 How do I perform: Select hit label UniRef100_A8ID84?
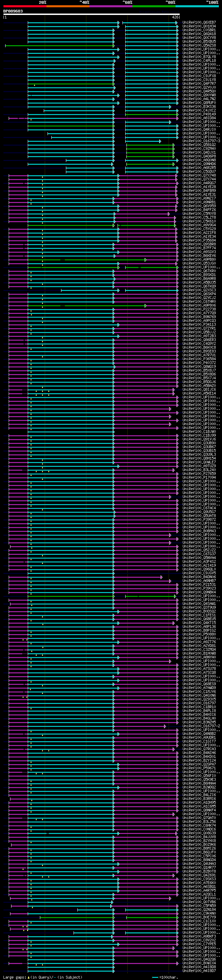[199, 118]
